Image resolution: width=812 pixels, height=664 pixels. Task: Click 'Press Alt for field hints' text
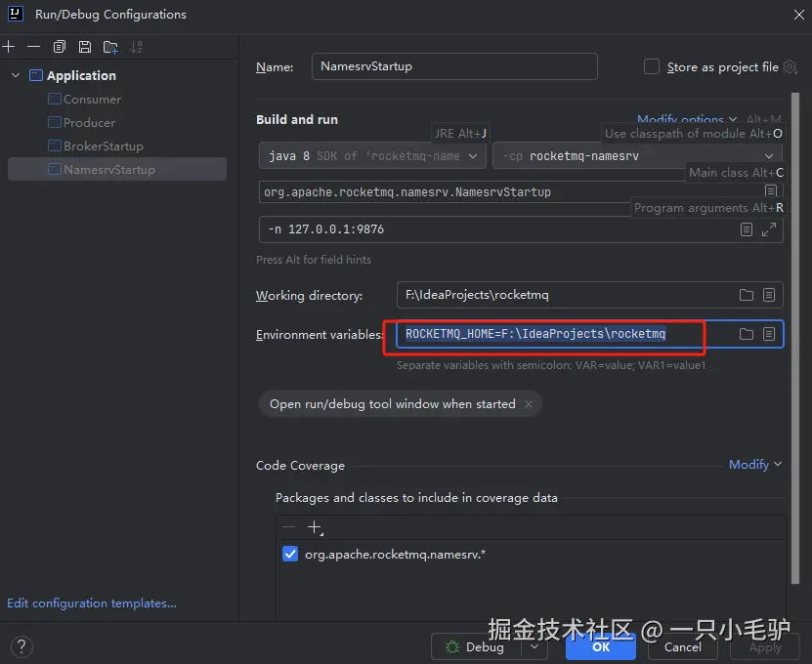pos(314,260)
